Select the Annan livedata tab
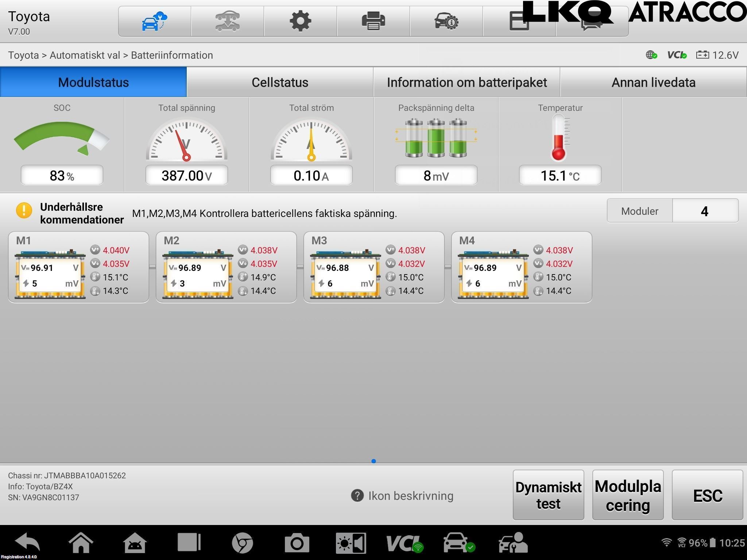The width and height of the screenshot is (747, 560). [x=653, y=82]
